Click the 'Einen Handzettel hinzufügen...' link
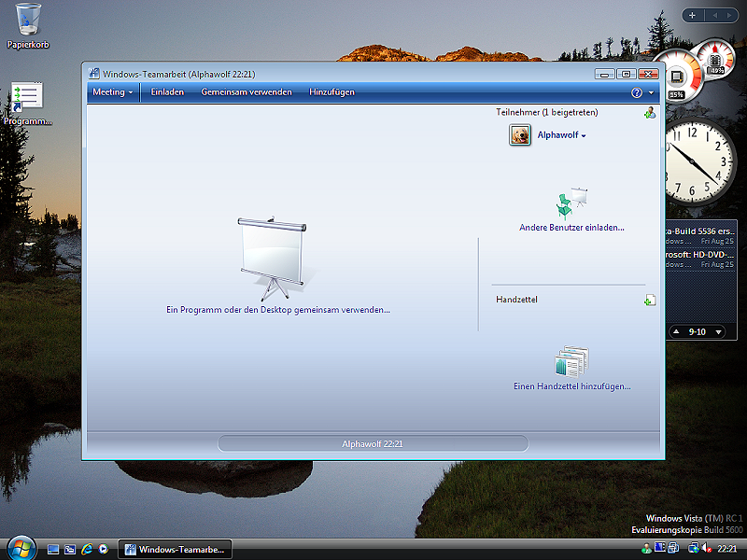 [571, 385]
